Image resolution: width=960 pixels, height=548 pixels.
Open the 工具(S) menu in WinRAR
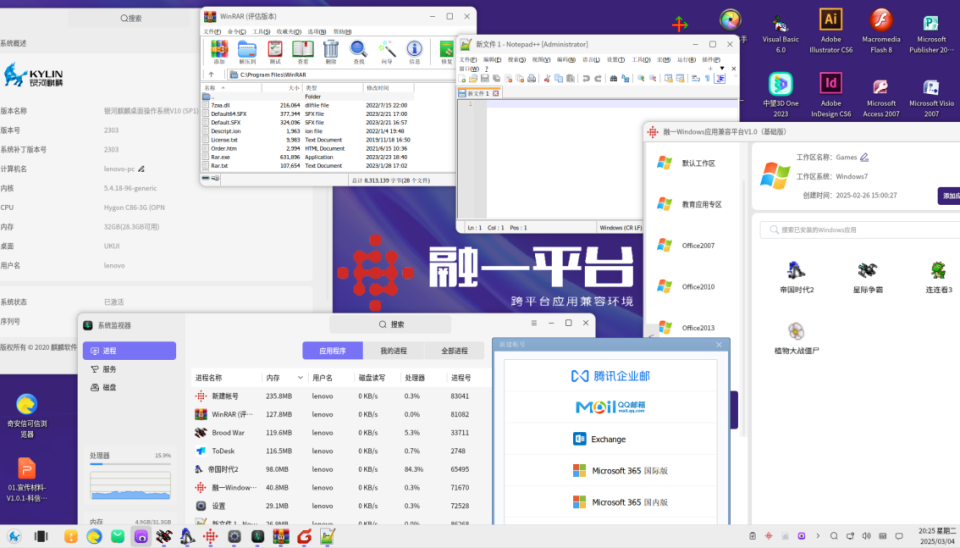point(261,31)
